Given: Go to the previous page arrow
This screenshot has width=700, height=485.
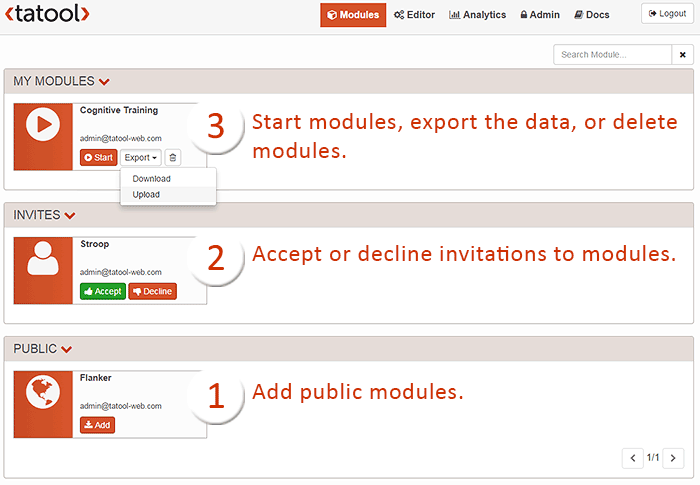Looking at the screenshot, I should tap(632, 458).
